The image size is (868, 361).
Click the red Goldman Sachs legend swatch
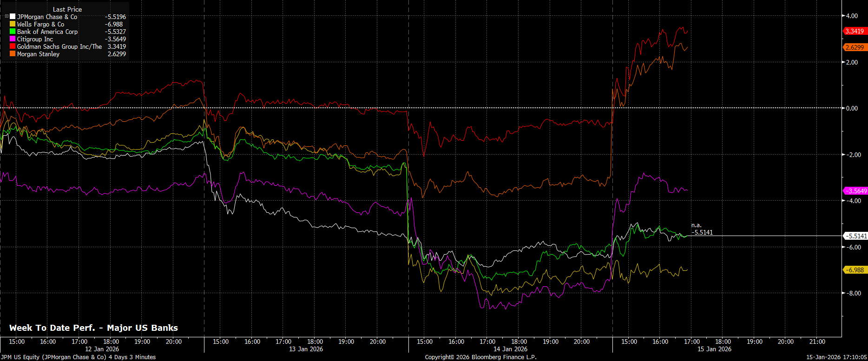[x=13, y=46]
